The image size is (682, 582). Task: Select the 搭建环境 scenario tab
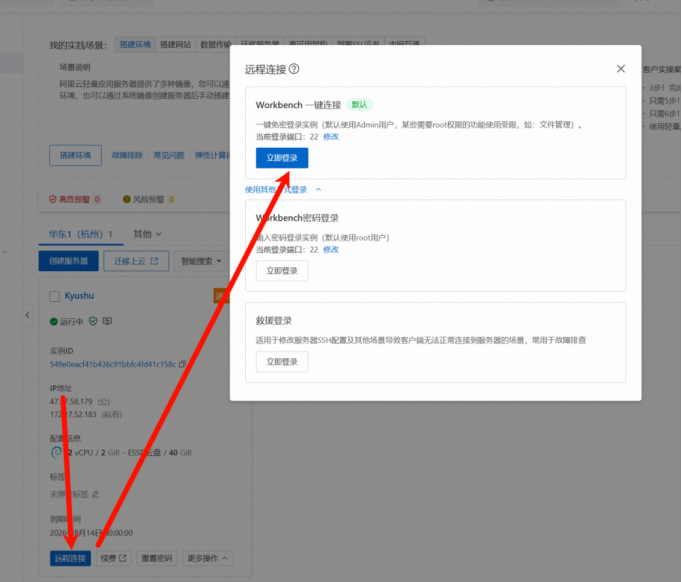(x=135, y=44)
